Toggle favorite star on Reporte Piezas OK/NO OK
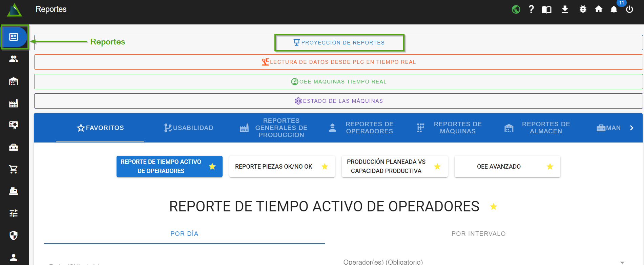The height and width of the screenshot is (265, 644). [325, 167]
